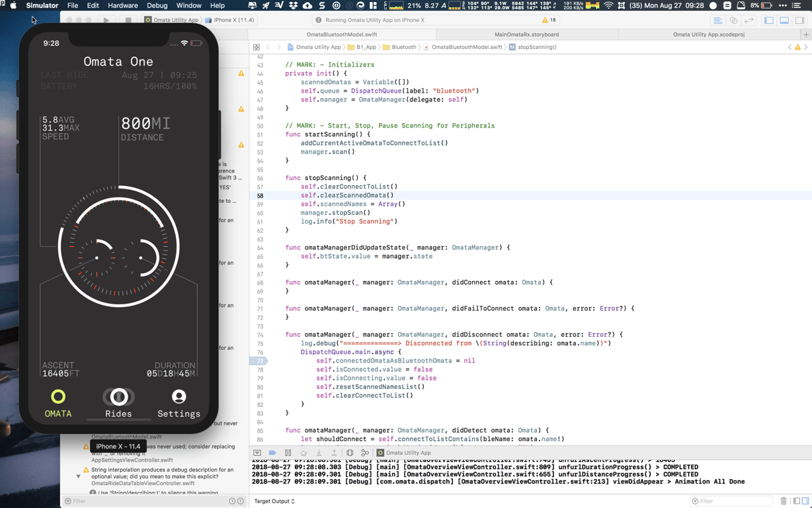This screenshot has width=812, height=508.
Task: Click the Step Over debug button
Action: 304,453
